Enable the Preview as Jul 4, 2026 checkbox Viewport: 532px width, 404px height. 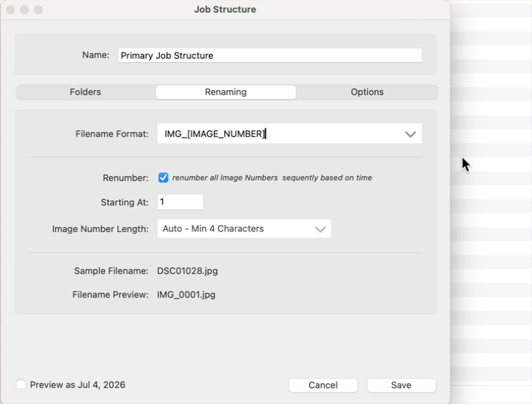coord(21,384)
